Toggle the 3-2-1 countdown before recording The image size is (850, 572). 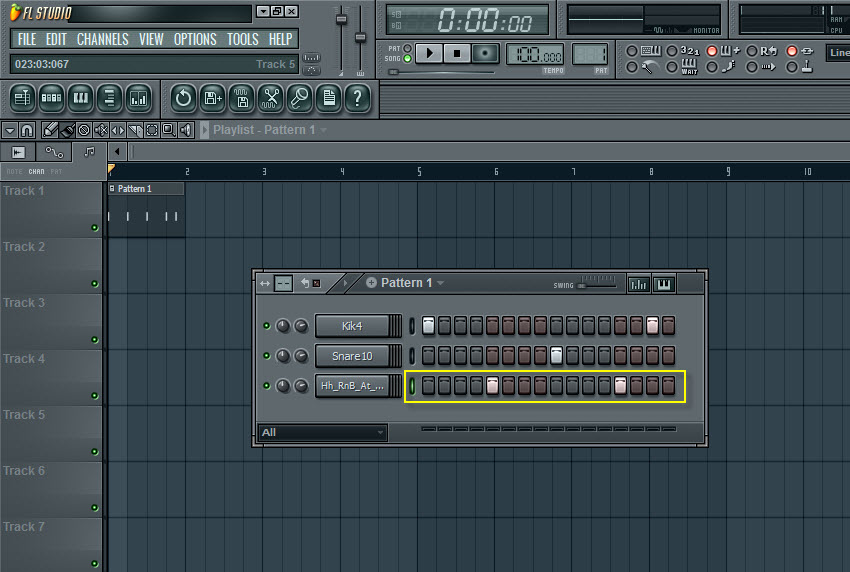click(x=672, y=51)
